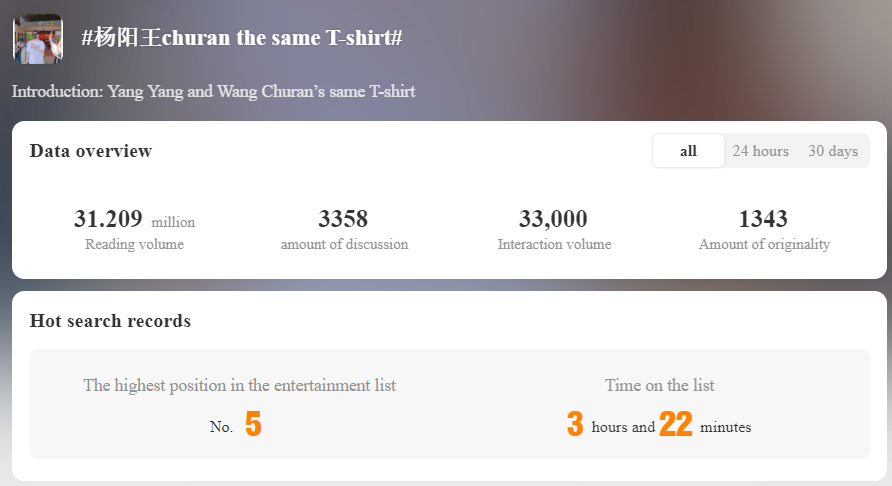Click the Introduction description text

[213, 91]
